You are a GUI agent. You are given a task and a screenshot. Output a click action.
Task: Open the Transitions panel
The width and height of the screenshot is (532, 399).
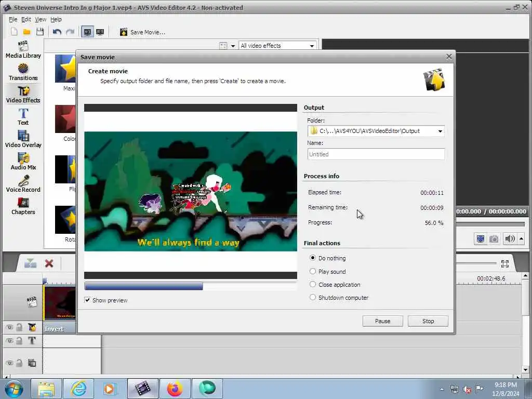pos(23,72)
